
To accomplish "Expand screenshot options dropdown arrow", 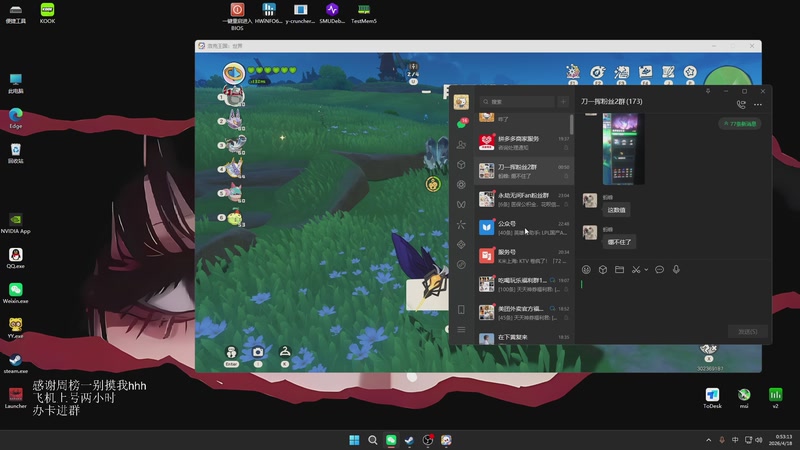I will tap(646, 269).
